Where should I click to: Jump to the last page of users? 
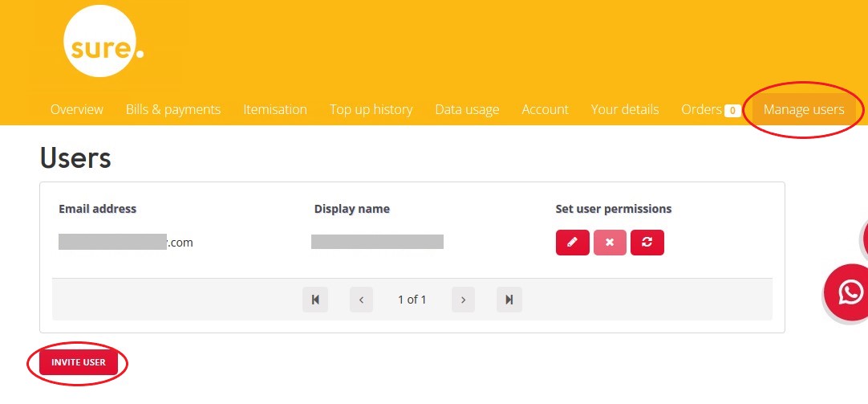pos(509,300)
